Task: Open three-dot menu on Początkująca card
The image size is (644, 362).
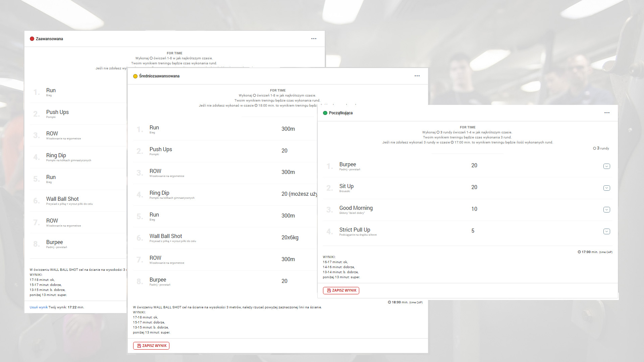Action: 607,113
